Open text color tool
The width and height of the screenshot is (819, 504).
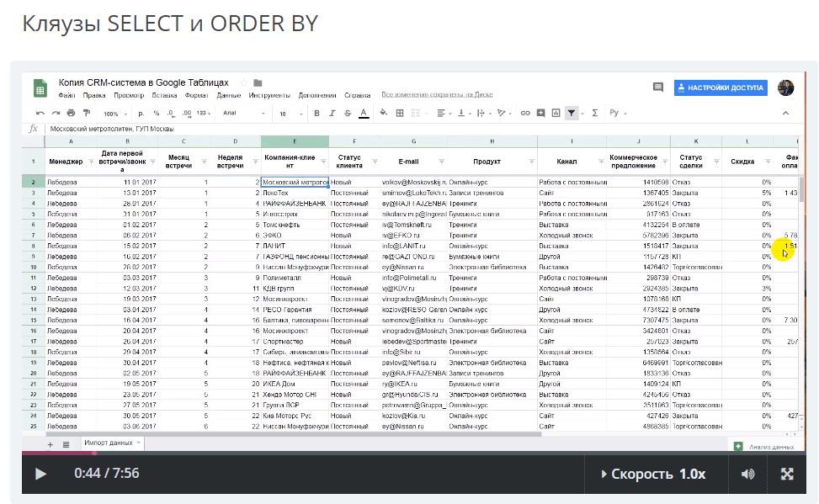click(364, 113)
